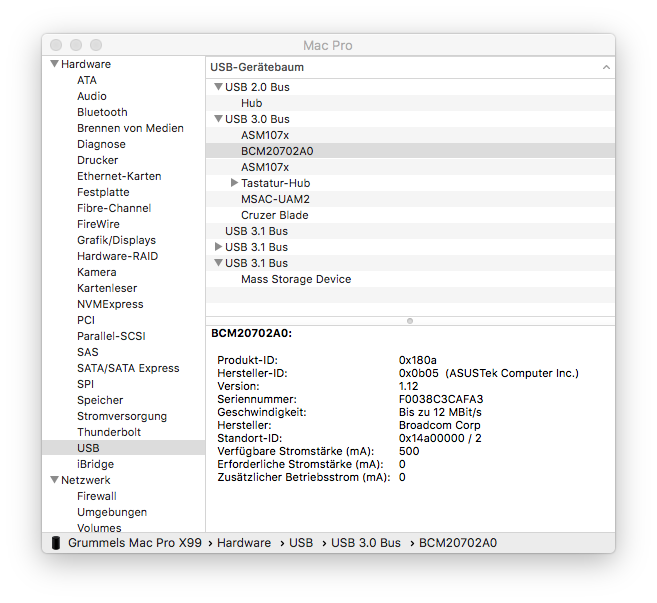Click Grummels Mac Pro X99 in path bar
This screenshot has width=657, height=603.
coord(135,543)
